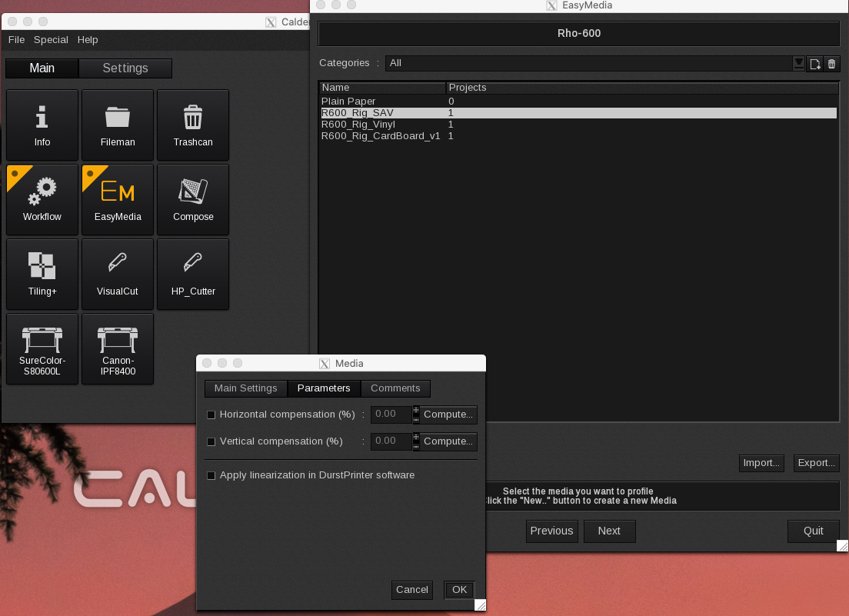Launch the Fileman file manager

(118, 125)
